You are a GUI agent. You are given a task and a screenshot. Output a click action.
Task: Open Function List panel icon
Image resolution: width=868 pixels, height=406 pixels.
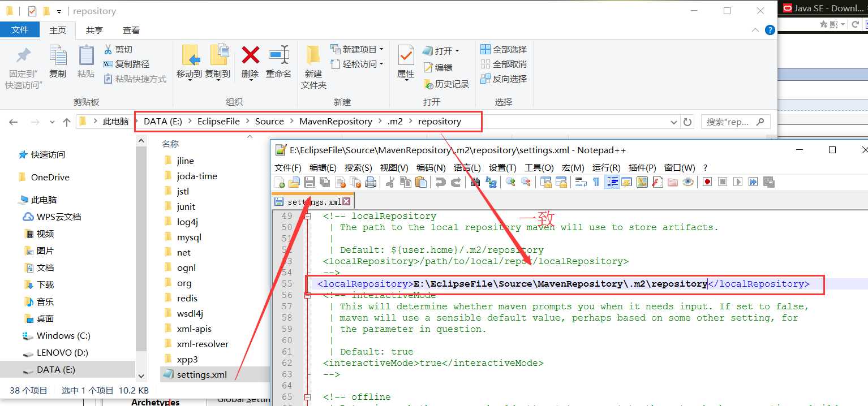(657, 182)
